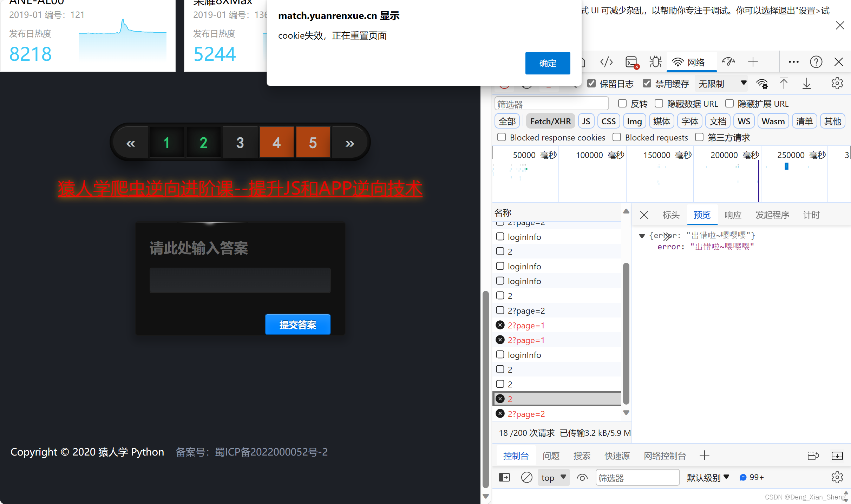Add a new drawer tab plus icon
Screen dimensions: 851x504
click(704, 456)
